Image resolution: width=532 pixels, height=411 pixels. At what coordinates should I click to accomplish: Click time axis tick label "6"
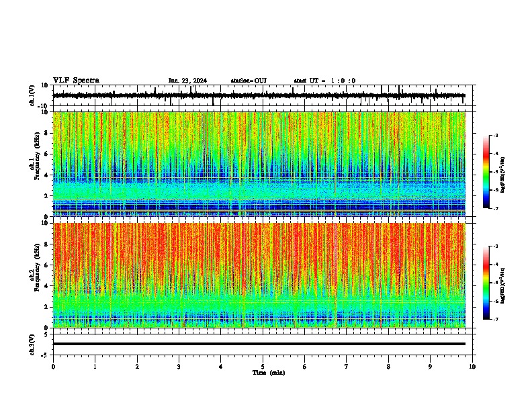click(305, 367)
